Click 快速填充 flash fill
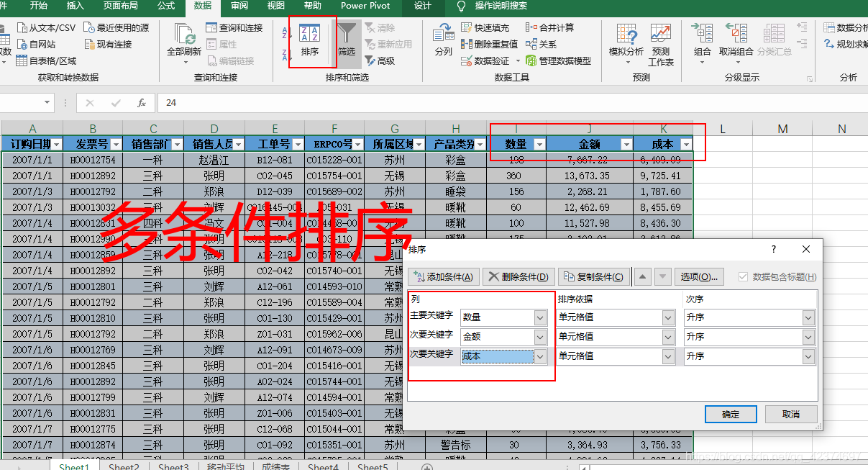Screen dimensions: 868x470 coord(485,27)
